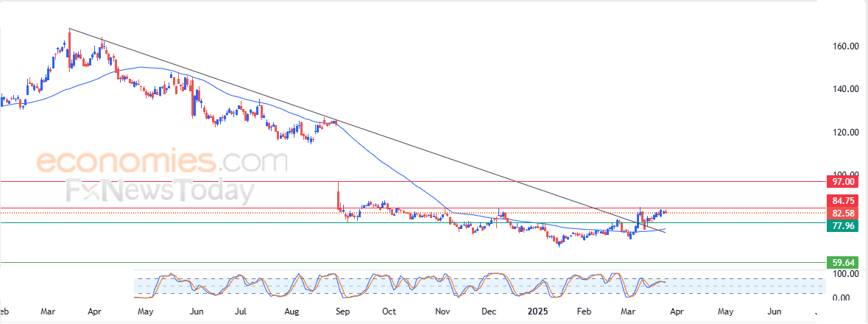Click the red 97.00 price label

tap(841, 182)
